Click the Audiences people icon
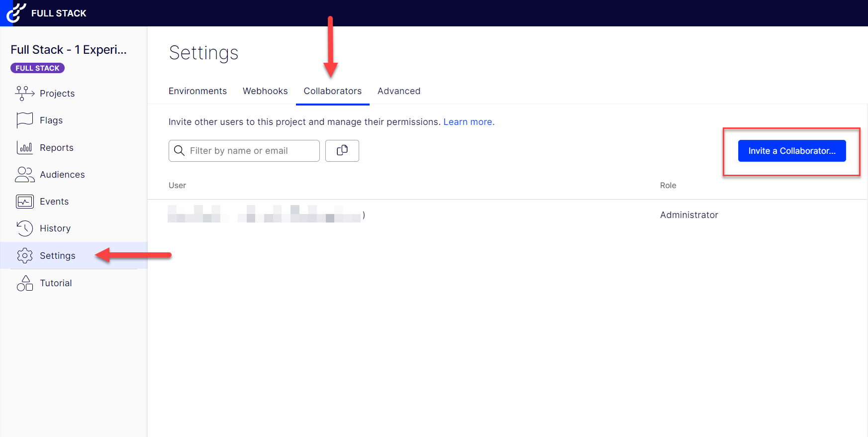 tap(24, 174)
